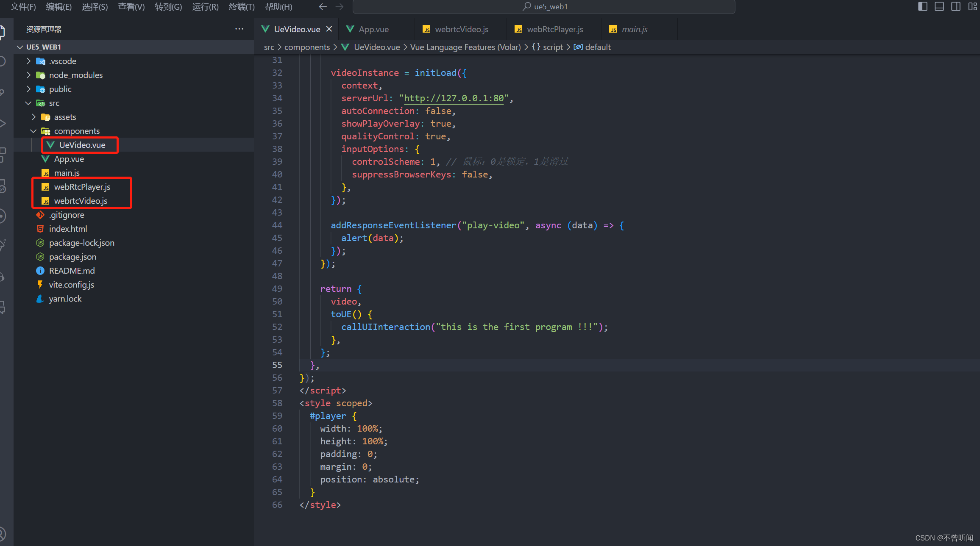980x546 pixels.
Task: Collapse the UE5_WEB1 project root
Action: [x=43, y=47]
